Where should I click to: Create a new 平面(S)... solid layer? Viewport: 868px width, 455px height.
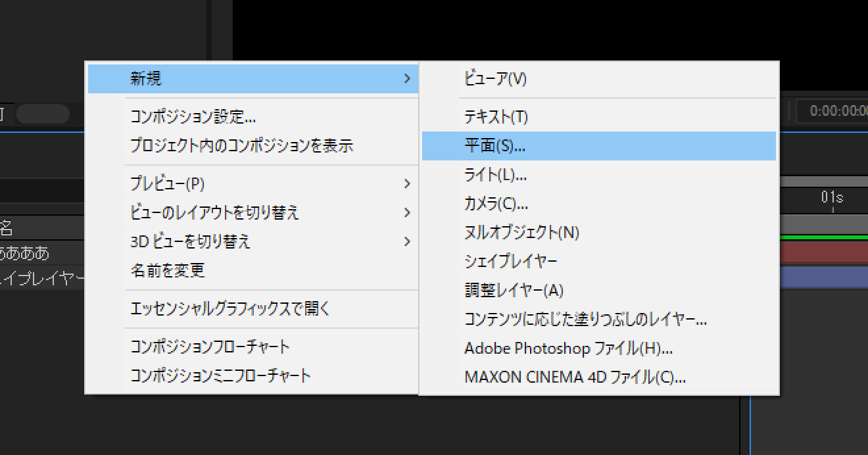(599, 146)
